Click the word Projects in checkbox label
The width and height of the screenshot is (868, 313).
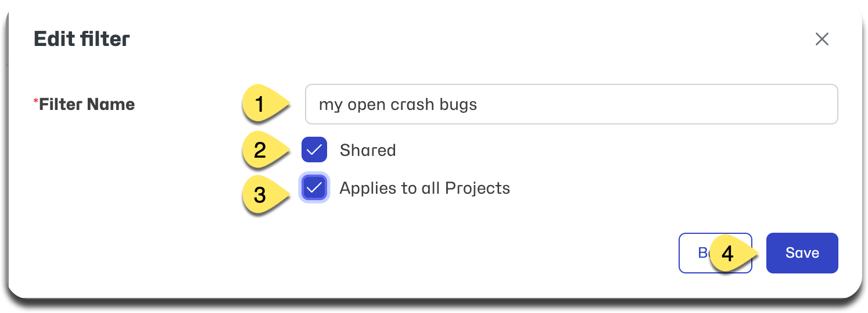click(x=478, y=188)
